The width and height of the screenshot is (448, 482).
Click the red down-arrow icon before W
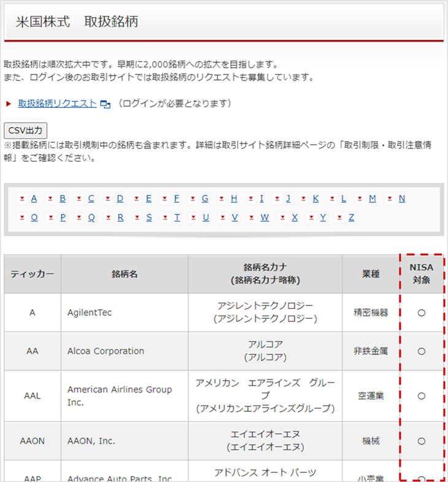252,218
